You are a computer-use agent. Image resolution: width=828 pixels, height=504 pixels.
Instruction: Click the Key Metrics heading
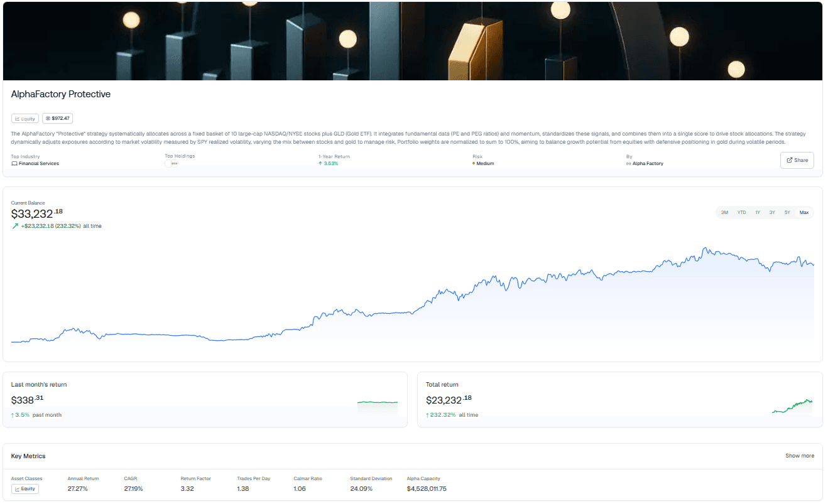[28, 456]
